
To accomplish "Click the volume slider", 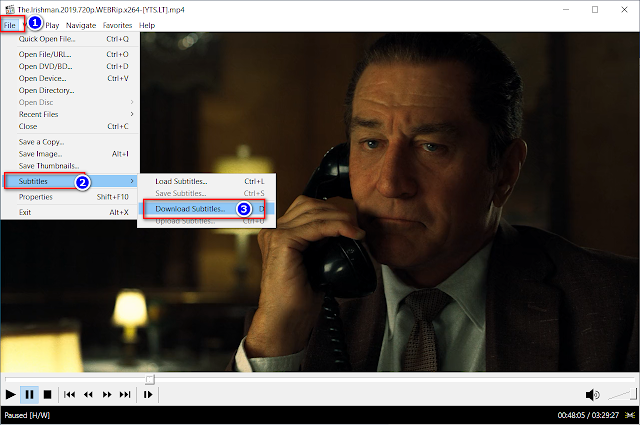I will (622, 394).
